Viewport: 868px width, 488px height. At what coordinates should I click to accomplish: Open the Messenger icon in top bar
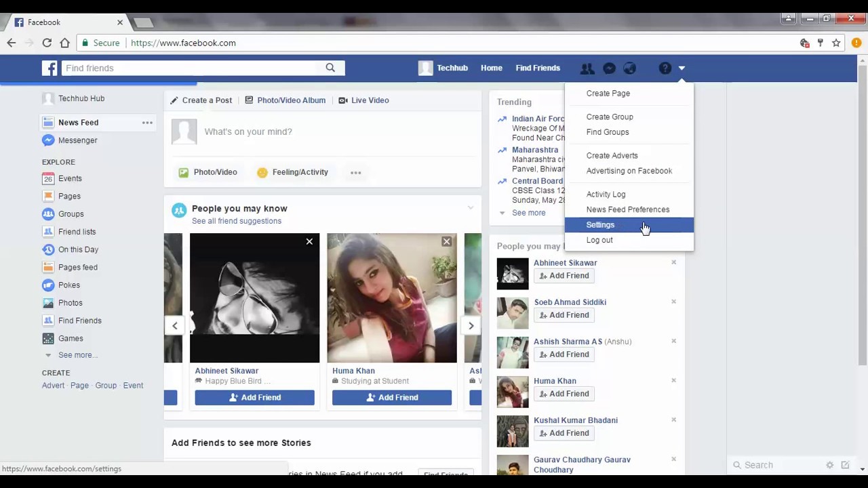tap(609, 68)
